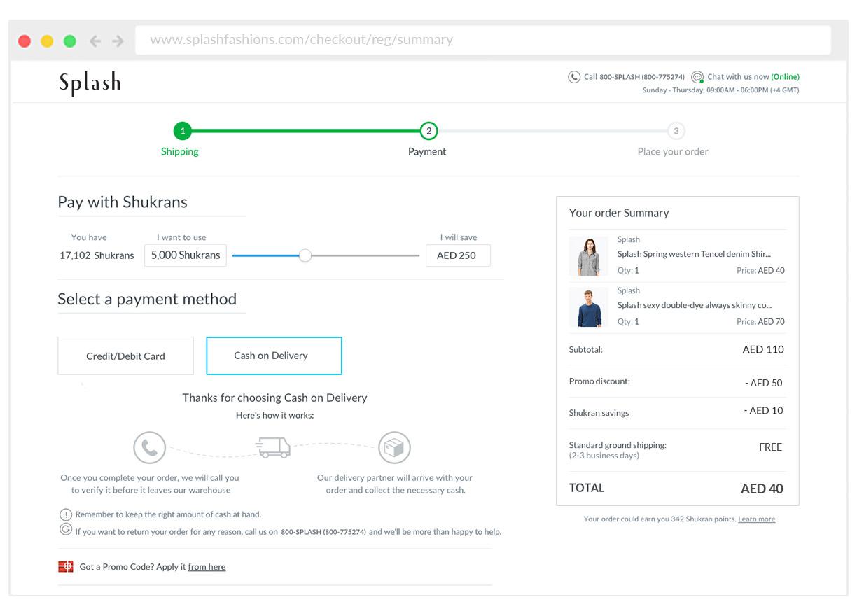
Task: Click the browser forward arrow
Action: [118, 41]
